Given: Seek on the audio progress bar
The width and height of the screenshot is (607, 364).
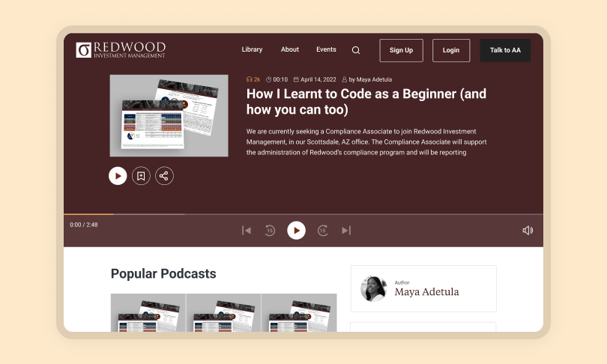Looking at the screenshot, I should pyautogui.click(x=303, y=214).
